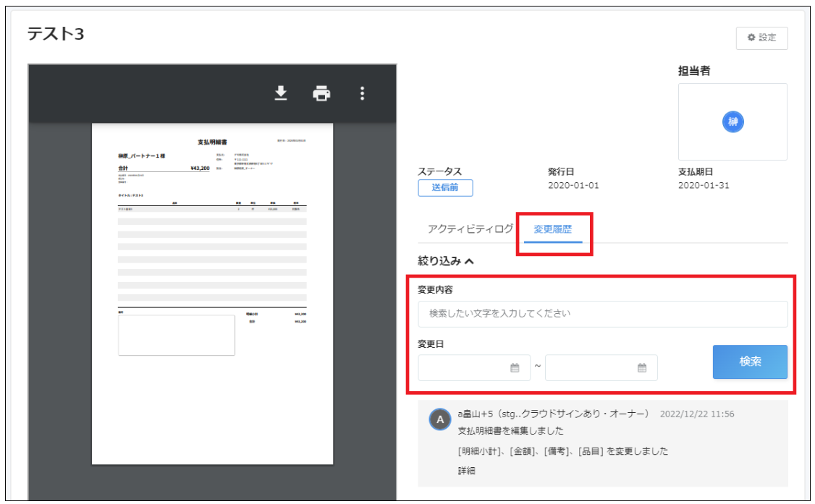Click the A user avatar in history entry
The image size is (815, 504).
(440, 419)
